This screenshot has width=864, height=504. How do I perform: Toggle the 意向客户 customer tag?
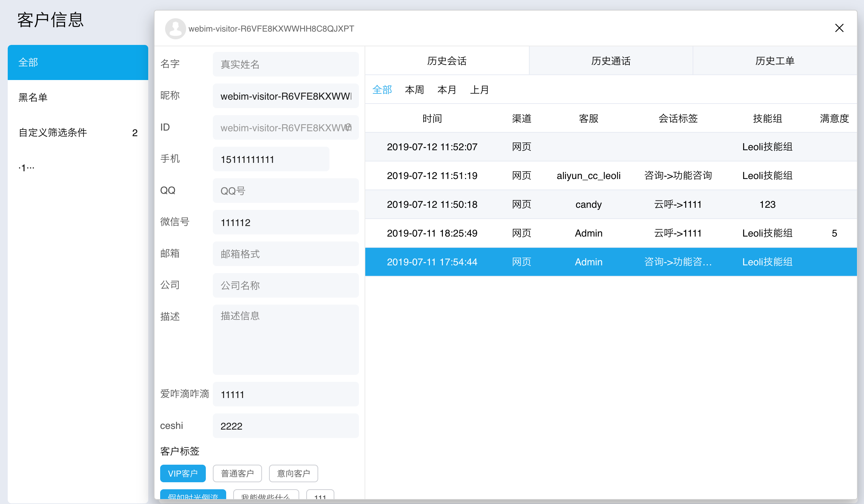pyautogui.click(x=293, y=473)
